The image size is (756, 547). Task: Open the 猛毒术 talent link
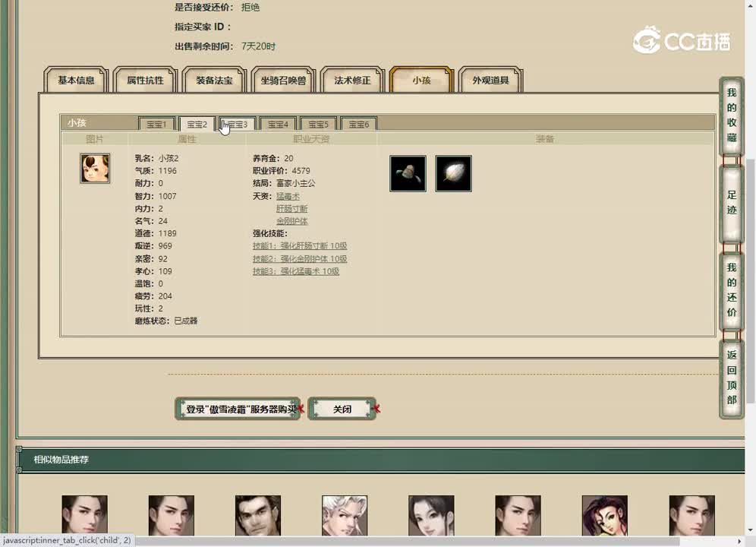[x=288, y=196]
